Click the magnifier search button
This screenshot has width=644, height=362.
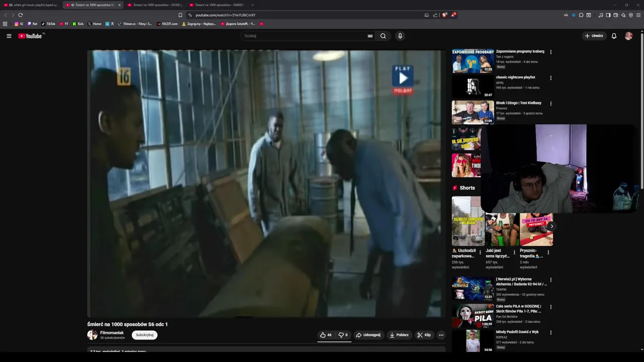[383, 36]
